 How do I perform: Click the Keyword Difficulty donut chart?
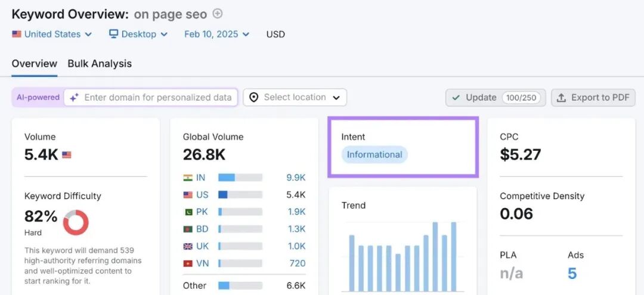tap(76, 222)
